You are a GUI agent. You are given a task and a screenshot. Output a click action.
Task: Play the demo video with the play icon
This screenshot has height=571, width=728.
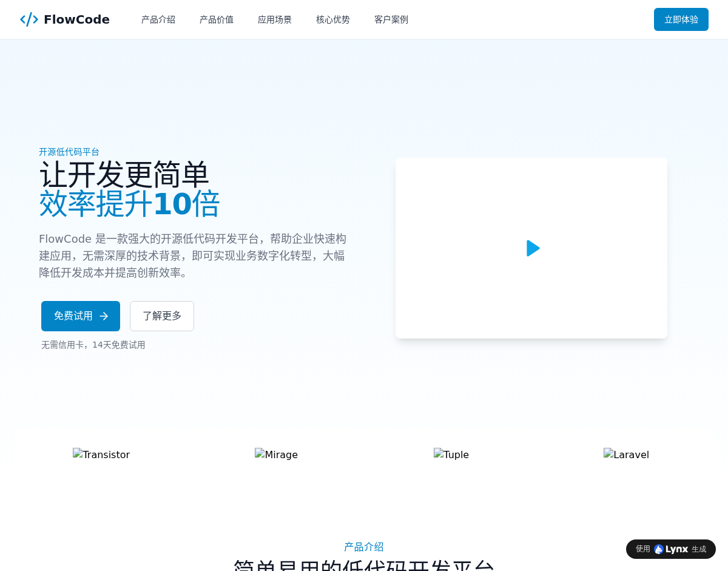[x=533, y=248]
